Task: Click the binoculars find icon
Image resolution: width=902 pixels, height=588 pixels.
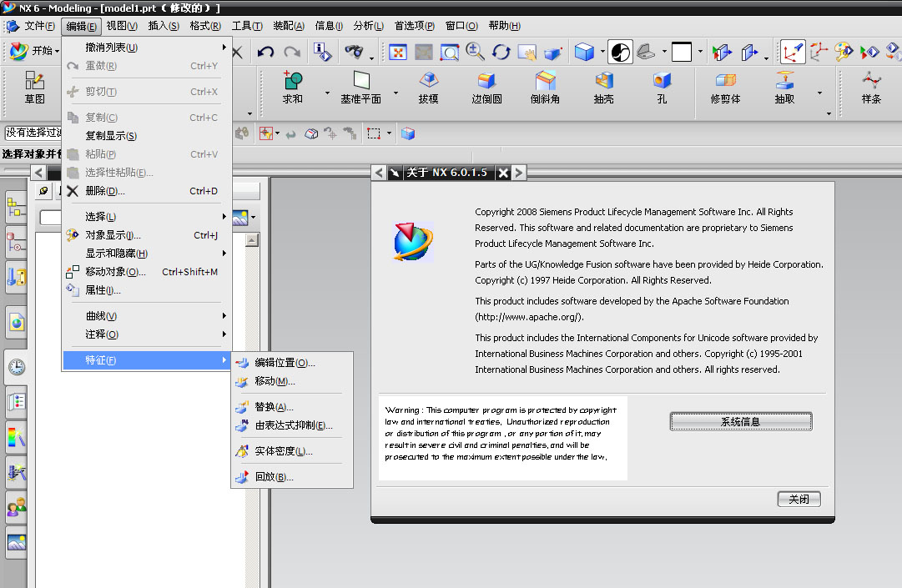Action: 354,53
